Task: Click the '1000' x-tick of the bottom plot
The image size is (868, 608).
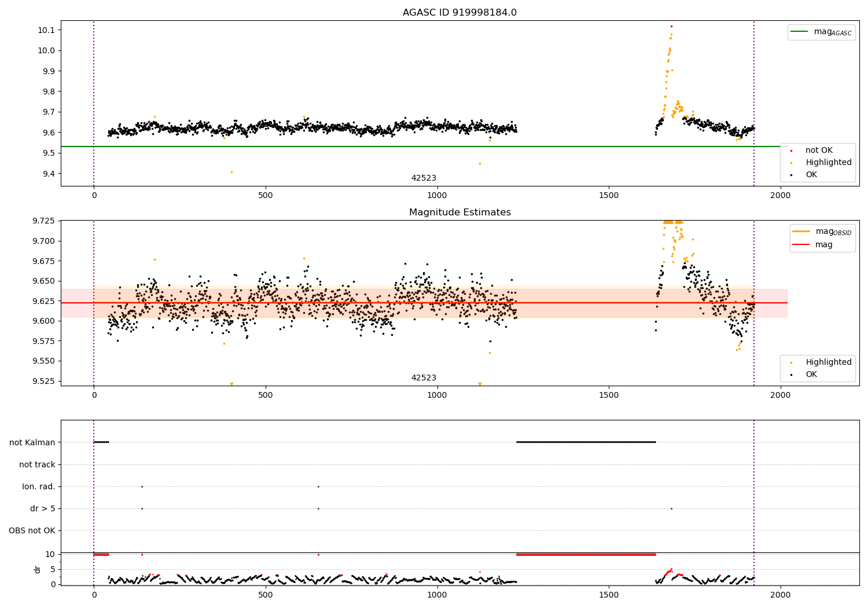Action: click(437, 595)
